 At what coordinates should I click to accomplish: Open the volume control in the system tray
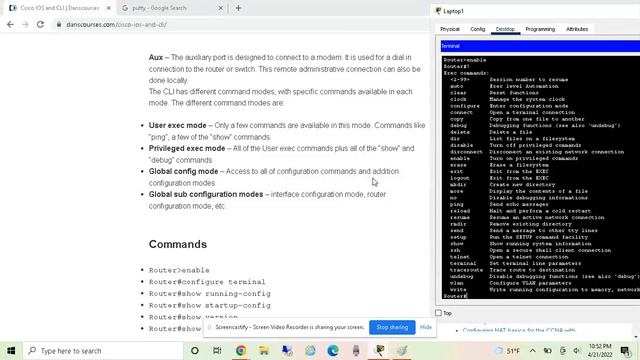576,351
